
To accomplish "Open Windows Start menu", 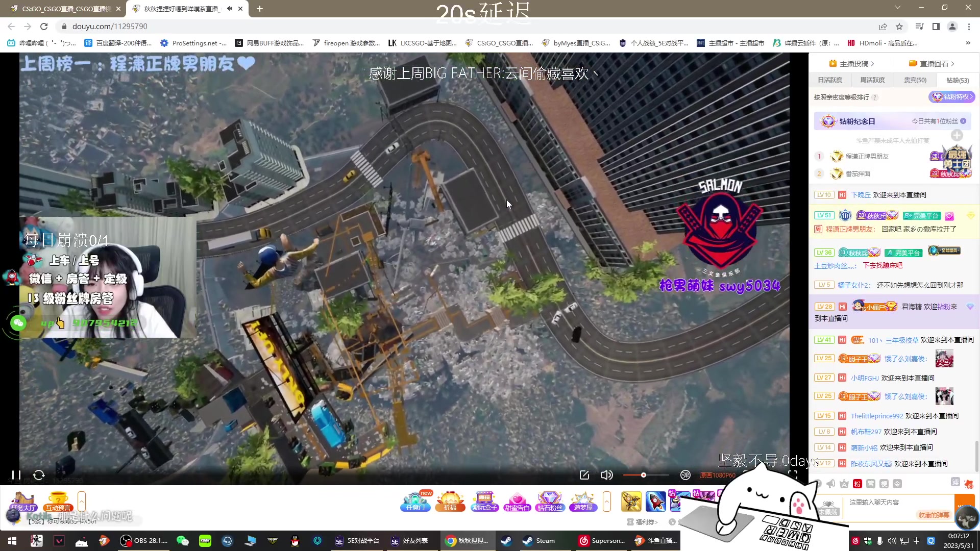I will (x=12, y=541).
